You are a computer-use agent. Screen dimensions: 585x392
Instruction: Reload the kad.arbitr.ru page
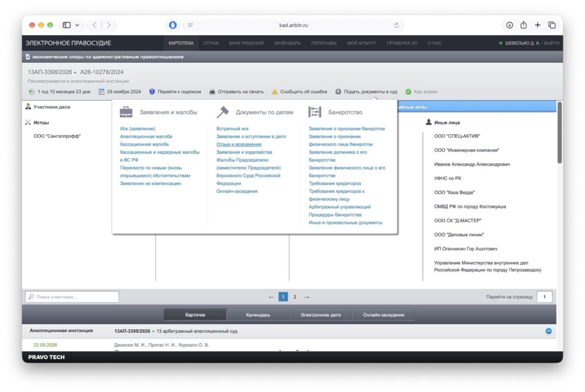[x=396, y=25]
